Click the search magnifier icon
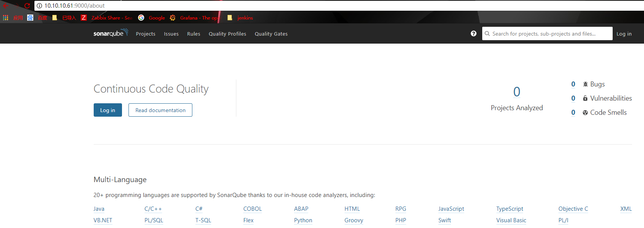Image resolution: width=644 pixels, height=228 pixels. coord(487,34)
